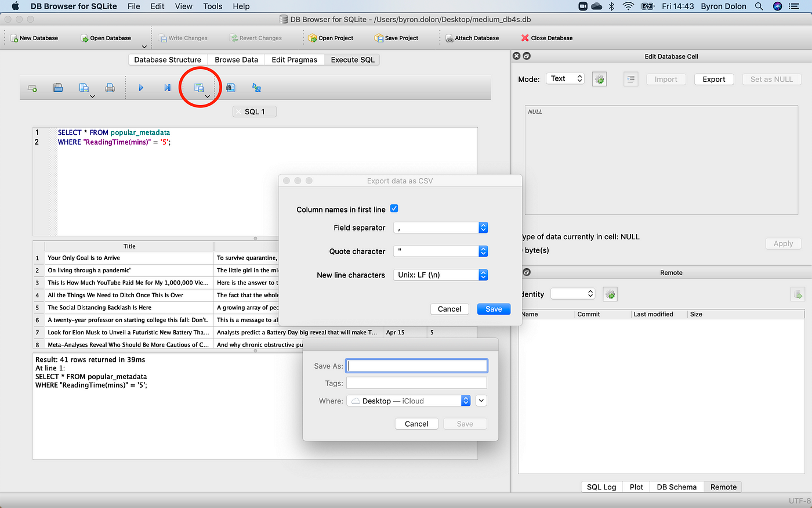Click Last modified column header in Remote
This screenshot has width=812, height=508.
(x=659, y=314)
